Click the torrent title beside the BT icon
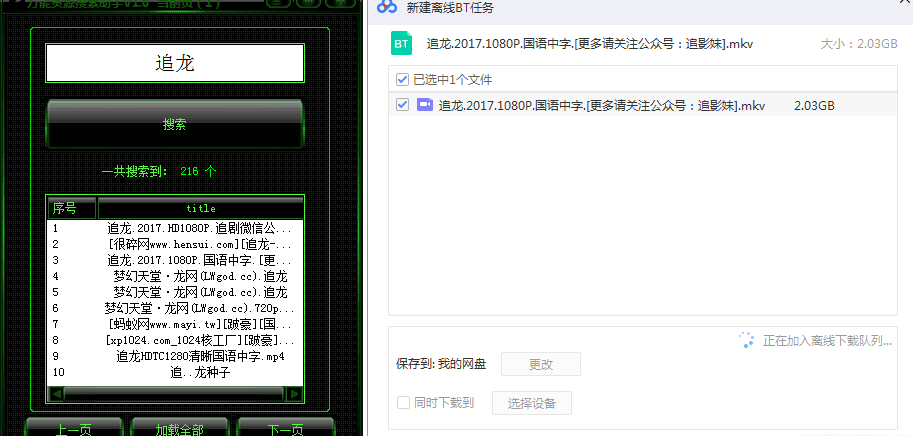The height and width of the screenshot is (436, 913). 590,44
